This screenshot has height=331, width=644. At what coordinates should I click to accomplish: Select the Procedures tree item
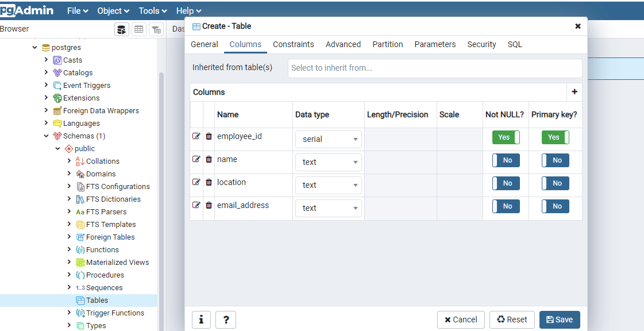point(105,275)
